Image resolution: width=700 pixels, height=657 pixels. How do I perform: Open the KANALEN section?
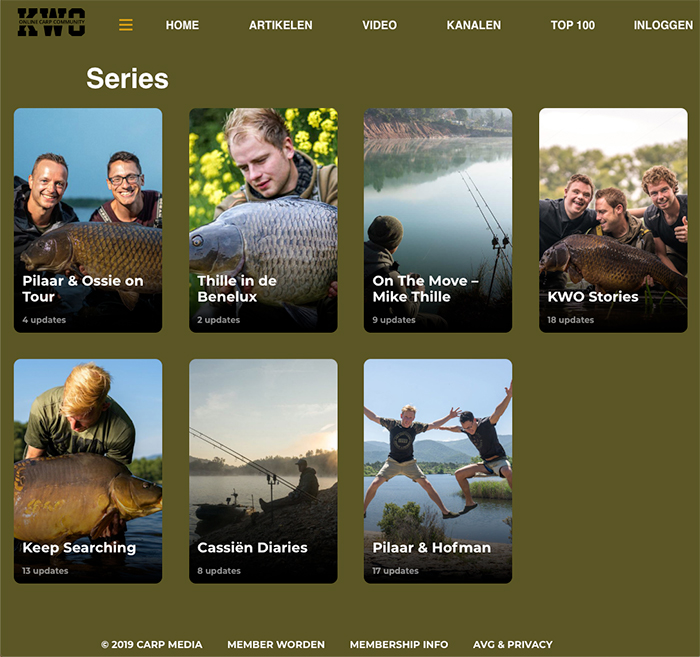474,25
